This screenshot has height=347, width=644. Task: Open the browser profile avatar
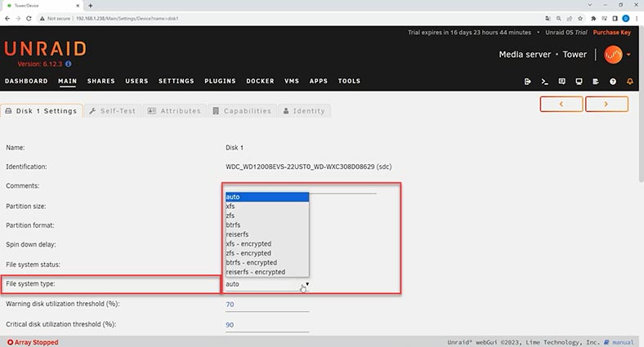(x=625, y=19)
